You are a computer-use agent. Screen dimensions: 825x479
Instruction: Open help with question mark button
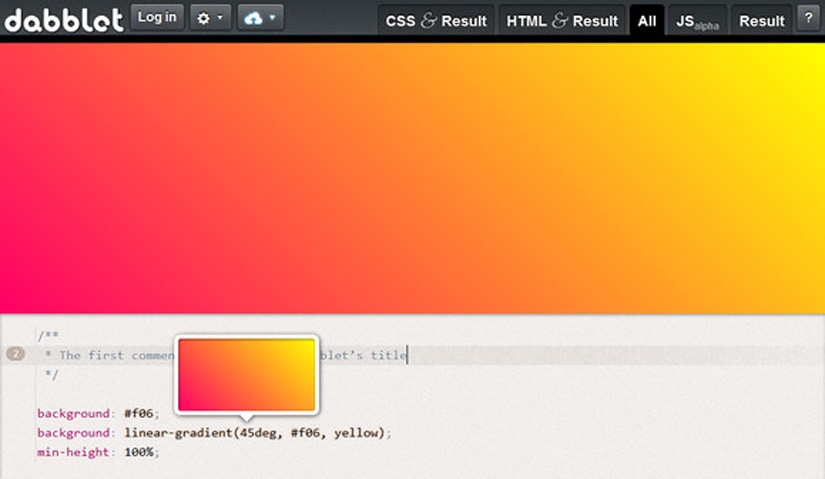coord(808,17)
